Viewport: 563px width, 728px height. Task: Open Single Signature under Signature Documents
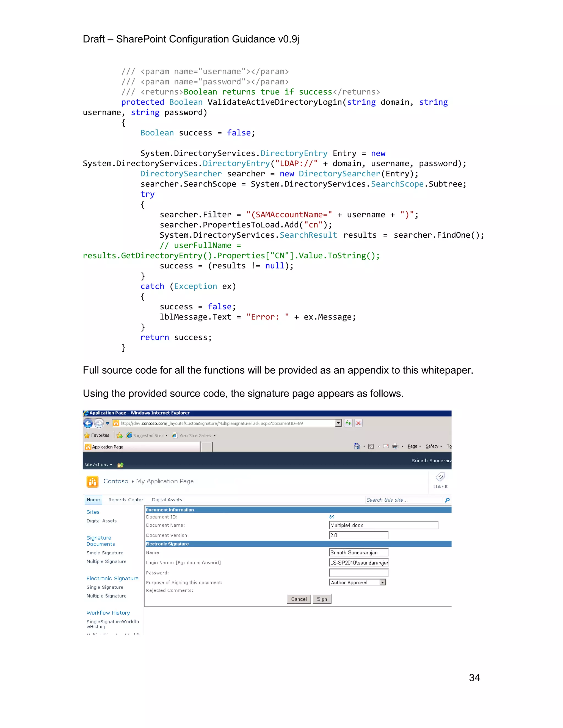pos(105,553)
